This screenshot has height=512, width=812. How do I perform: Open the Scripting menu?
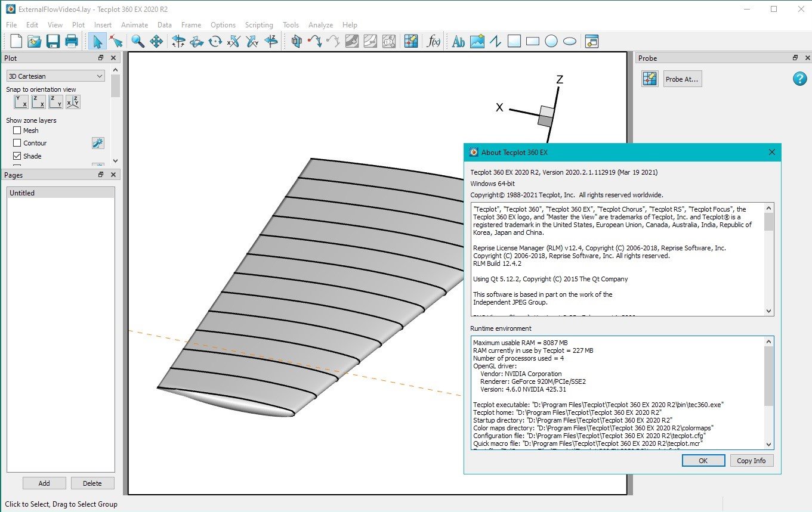(259, 25)
